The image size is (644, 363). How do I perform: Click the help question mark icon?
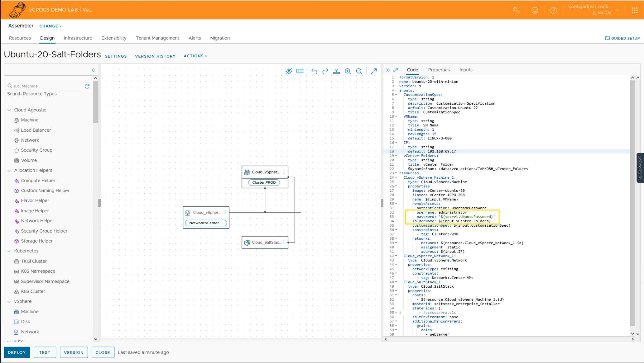(x=553, y=10)
